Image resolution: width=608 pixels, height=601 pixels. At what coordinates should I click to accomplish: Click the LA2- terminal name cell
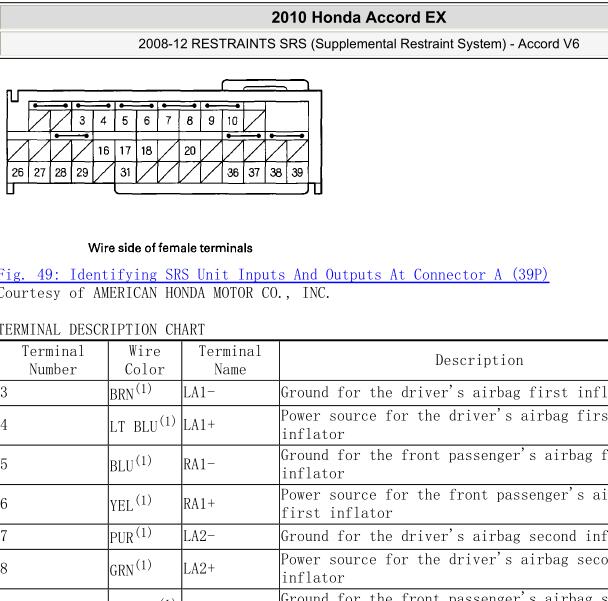pyautogui.click(x=230, y=536)
